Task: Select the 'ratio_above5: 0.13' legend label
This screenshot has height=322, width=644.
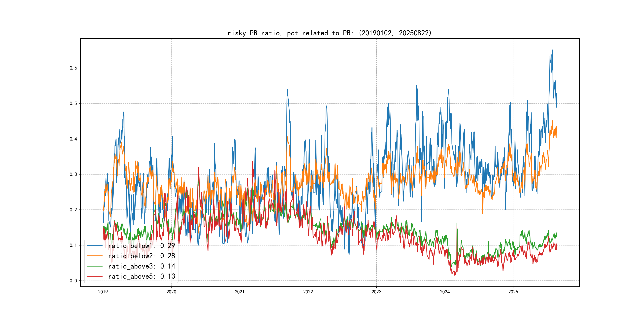Action: click(x=142, y=276)
